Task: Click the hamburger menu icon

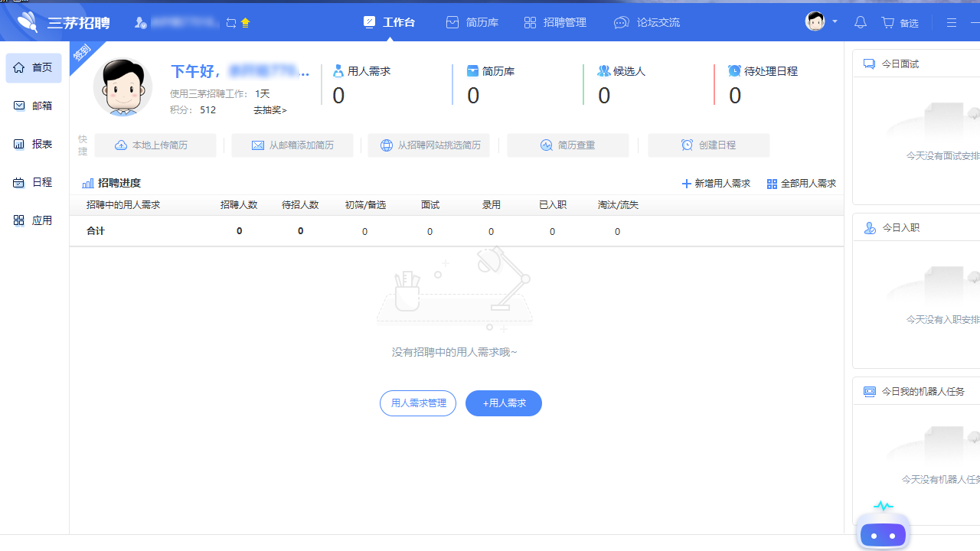Action: 951,22
